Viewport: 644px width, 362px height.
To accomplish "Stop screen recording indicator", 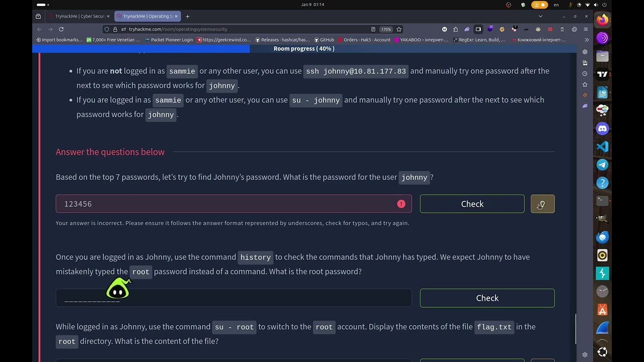I will [x=539, y=5].
